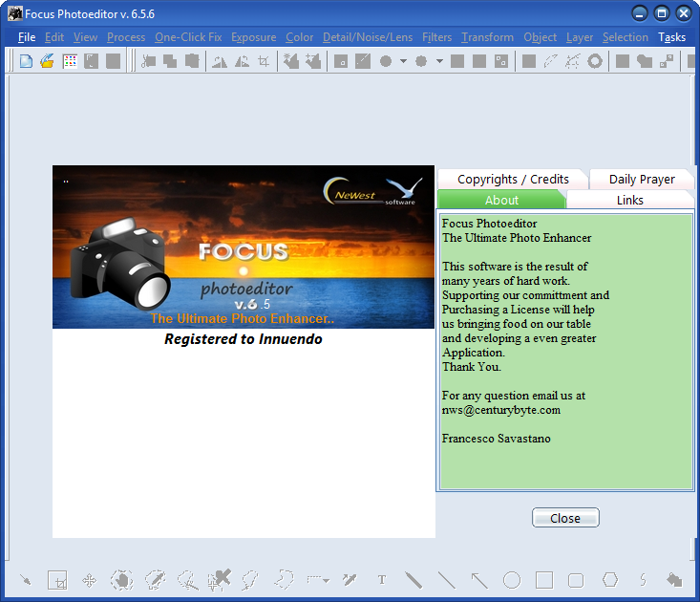Select the About tab
Image resolution: width=700 pixels, height=602 pixels.
click(501, 200)
